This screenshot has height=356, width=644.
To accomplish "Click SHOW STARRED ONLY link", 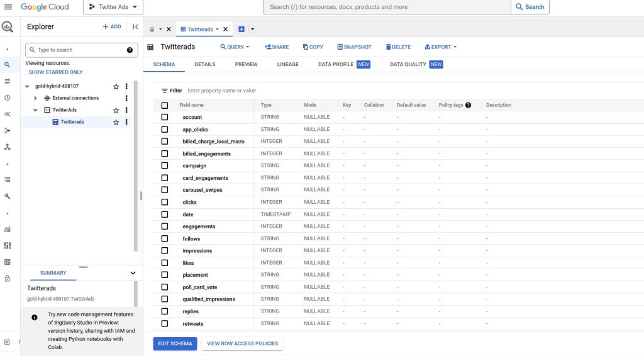I will pos(55,72).
